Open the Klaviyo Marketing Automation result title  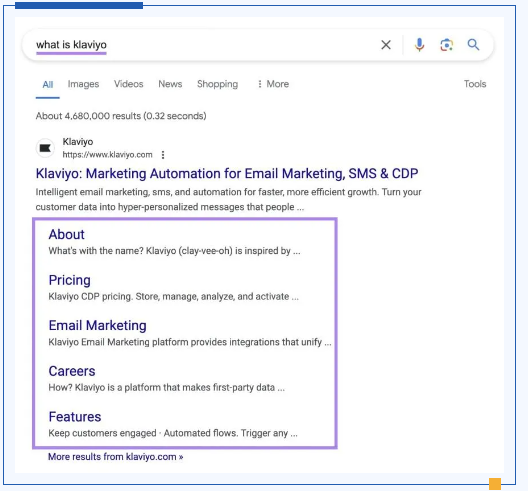[227, 174]
